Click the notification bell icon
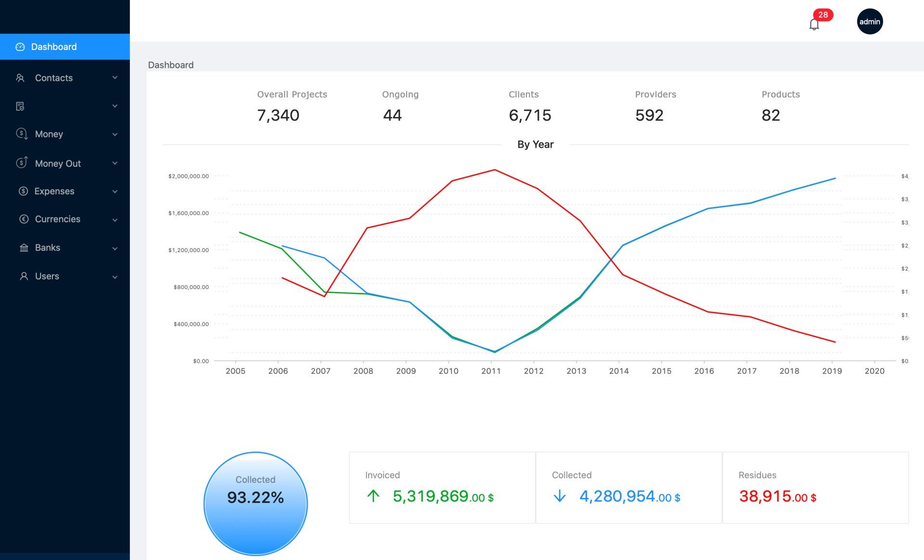924x560 pixels. tap(814, 24)
